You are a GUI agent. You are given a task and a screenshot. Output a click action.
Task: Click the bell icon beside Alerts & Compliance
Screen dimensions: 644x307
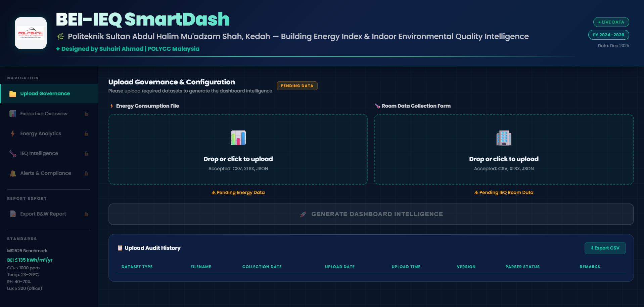click(x=13, y=173)
